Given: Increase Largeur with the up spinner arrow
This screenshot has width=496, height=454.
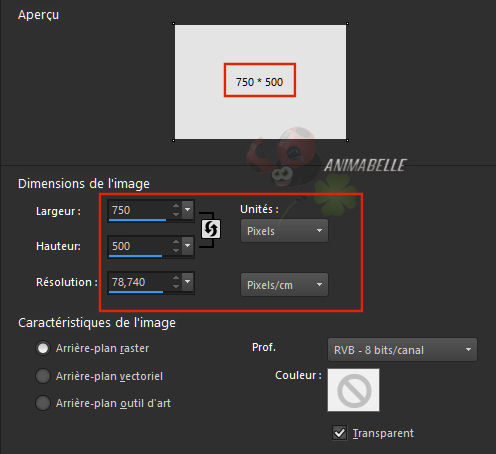Looking at the screenshot, I should (x=176, y=206).
